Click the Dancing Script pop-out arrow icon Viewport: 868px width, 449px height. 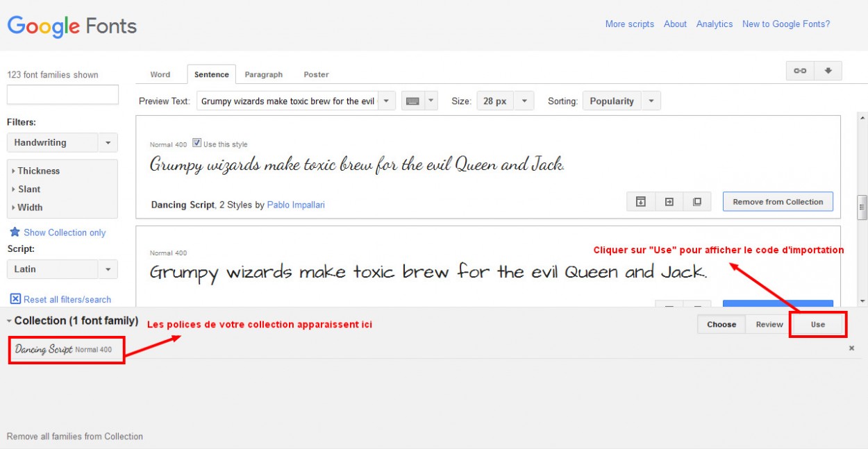[x=669, y=202]
